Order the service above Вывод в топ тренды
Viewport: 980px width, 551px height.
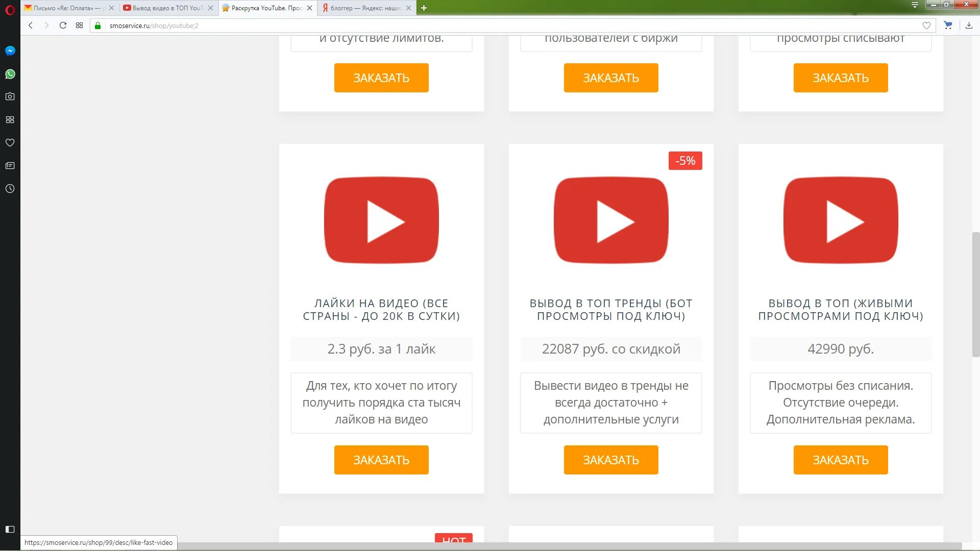[611, 78]
